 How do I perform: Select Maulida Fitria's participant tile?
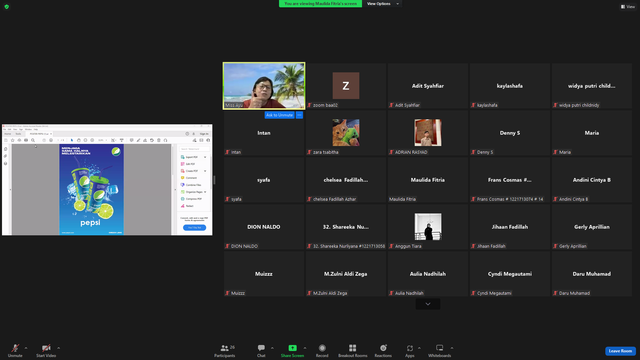428,180
